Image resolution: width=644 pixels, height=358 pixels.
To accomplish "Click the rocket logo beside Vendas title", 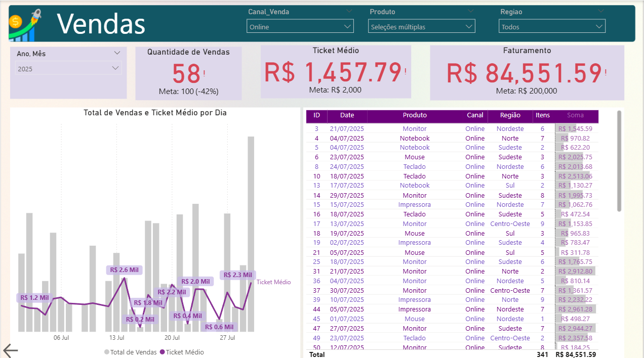I will [25, 24].
